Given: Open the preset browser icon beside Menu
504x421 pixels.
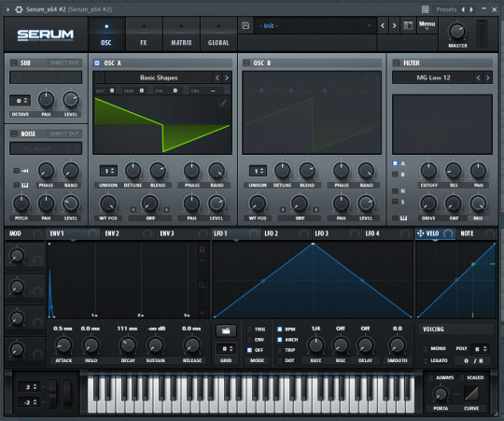Looking at the screenshot, I should (408, 25).
